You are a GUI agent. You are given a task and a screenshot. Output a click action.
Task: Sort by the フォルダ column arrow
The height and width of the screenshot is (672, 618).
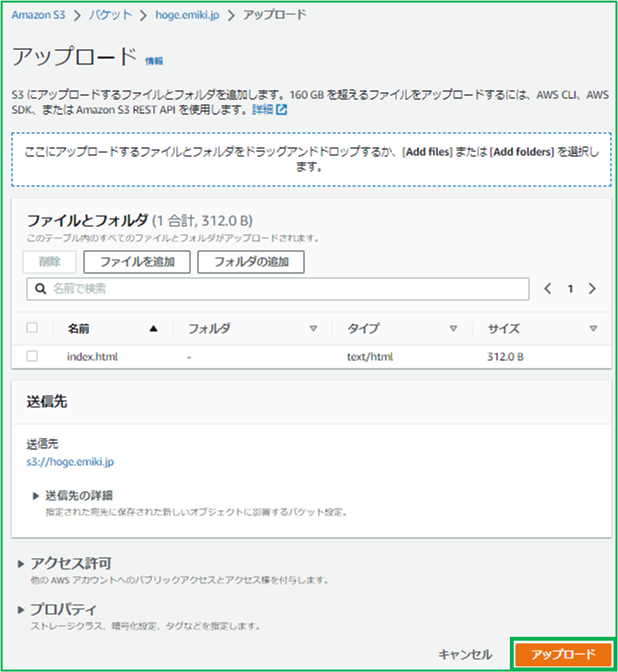click(313, 329)
